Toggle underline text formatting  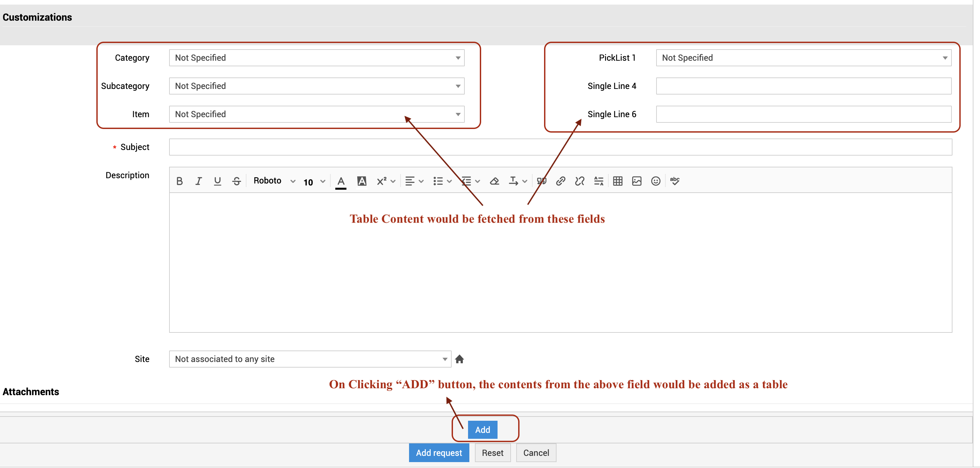tap(217, 181)
